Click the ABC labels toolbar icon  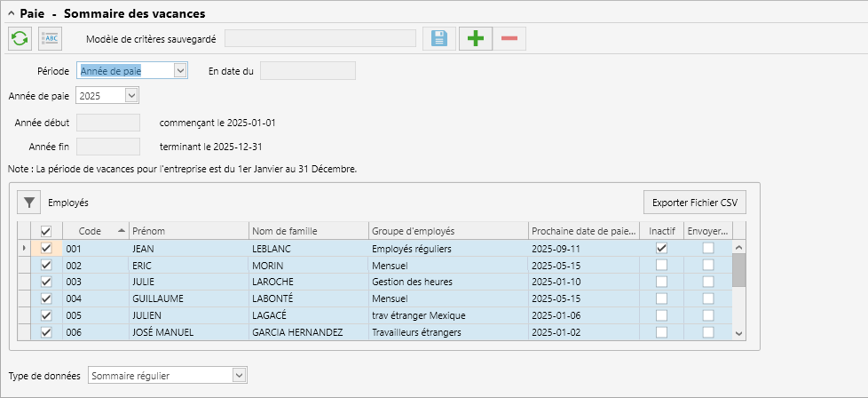coord(51,39)
